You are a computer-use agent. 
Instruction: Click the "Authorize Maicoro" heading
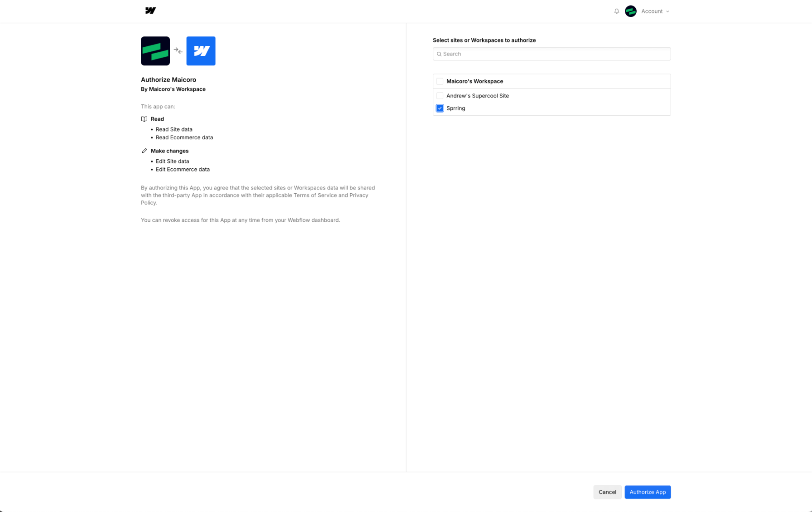pyautogui.click(x=169, y=80)
